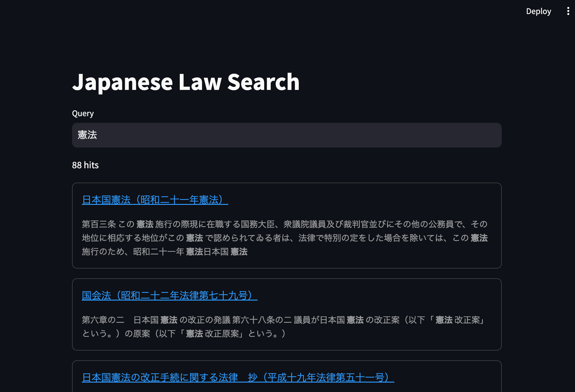Click the Deploy button

pos(538,11)
